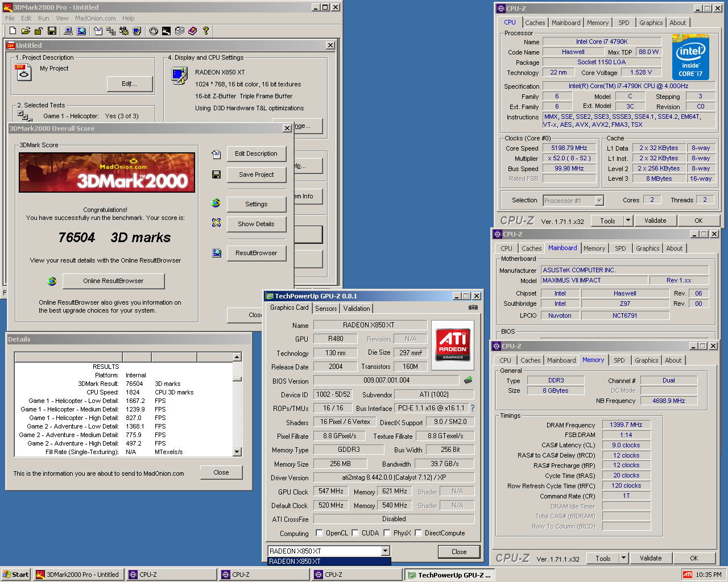Expand Tools arrow in CPU-Z CPU window

click(x=628, y=221)
